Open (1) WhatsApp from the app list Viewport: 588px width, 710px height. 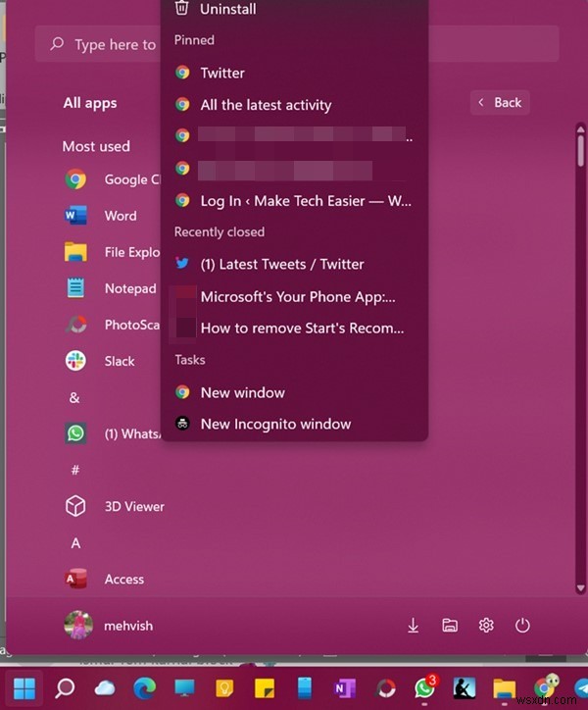coord(111,433)
